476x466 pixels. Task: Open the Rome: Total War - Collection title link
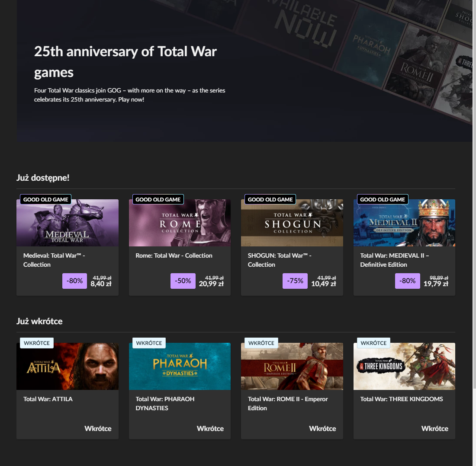click(x=174, y=255)
